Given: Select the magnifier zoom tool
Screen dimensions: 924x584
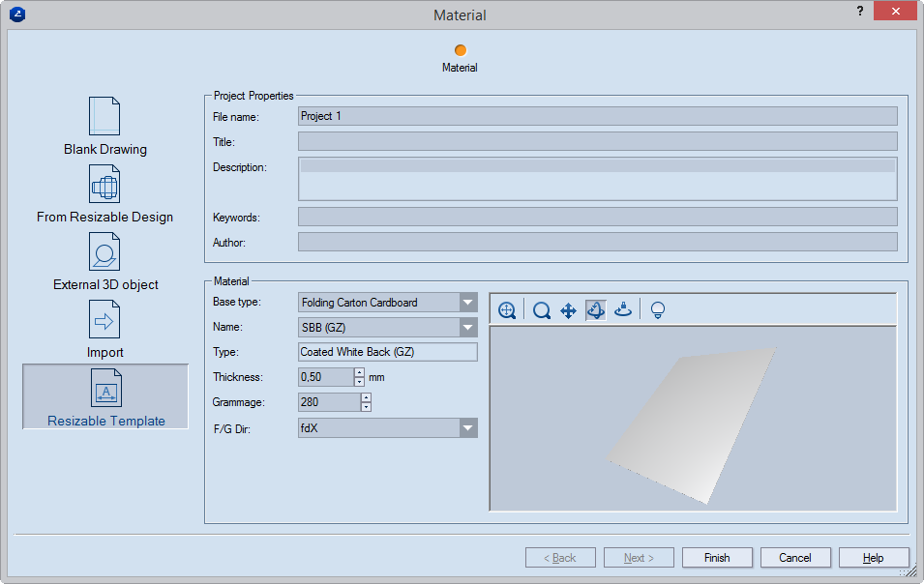Looking at the screenshot, I should (x=542, y=310).
